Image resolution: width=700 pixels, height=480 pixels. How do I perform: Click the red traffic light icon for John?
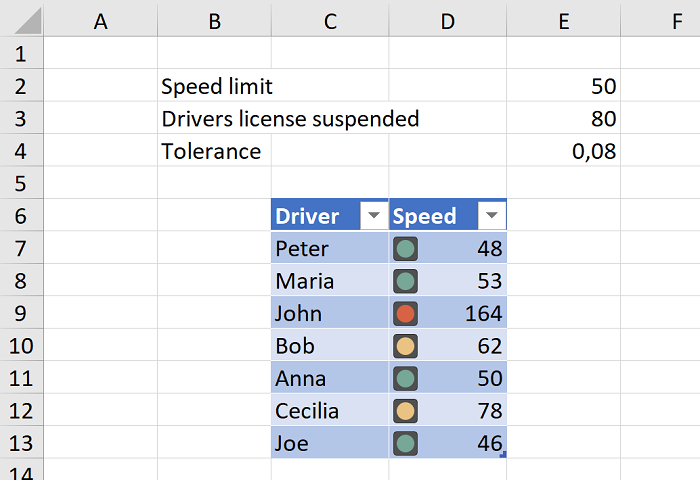[x=405, y=313]
